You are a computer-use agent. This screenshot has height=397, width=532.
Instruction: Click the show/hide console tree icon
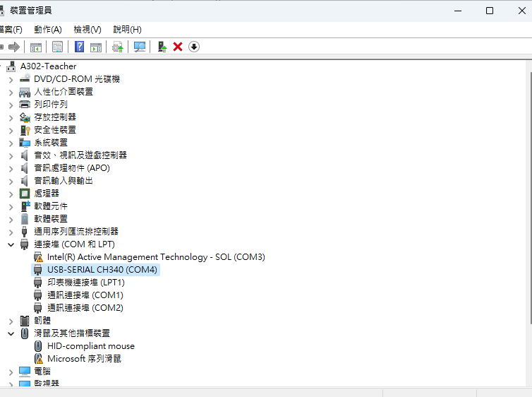coord(35,47)
